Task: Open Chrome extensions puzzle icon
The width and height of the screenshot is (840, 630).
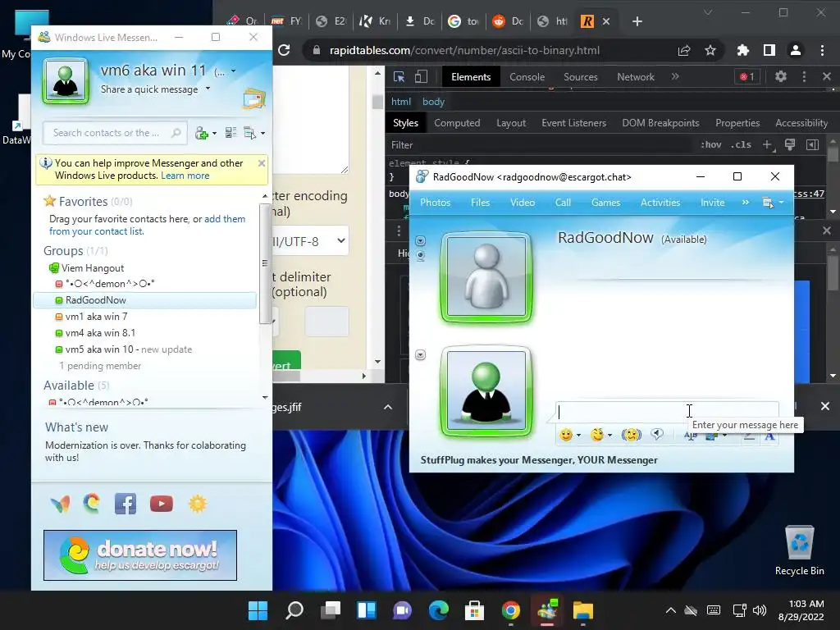Action: 742,50
